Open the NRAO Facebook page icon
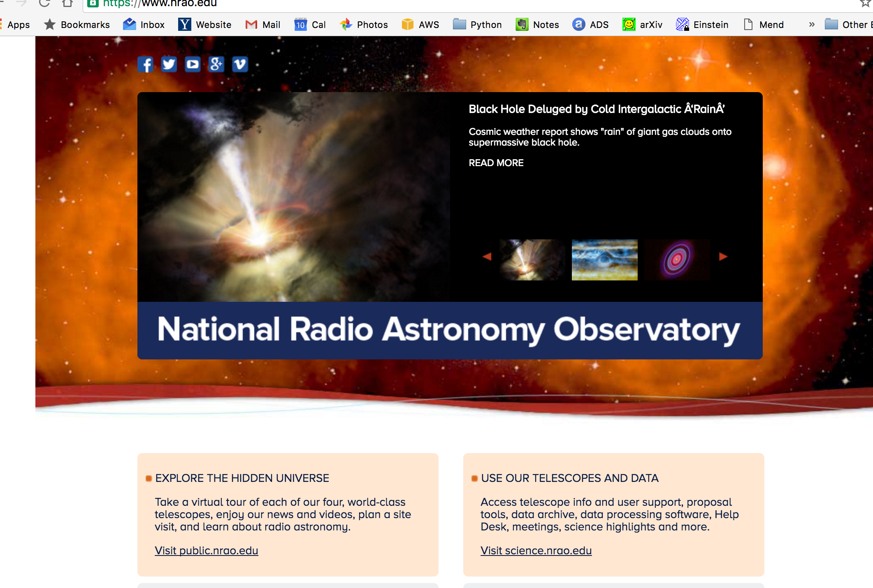The height and width of the screenshot is (588, 873). [x=145, y=64]
